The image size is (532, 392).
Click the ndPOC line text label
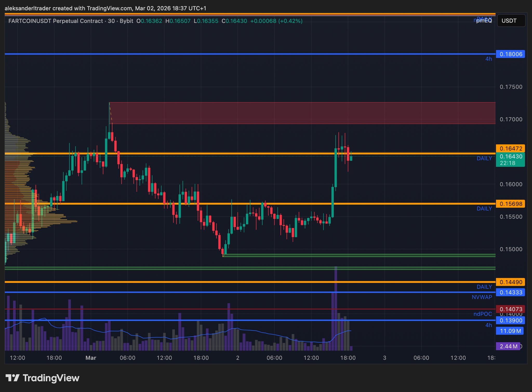point(482,314)
